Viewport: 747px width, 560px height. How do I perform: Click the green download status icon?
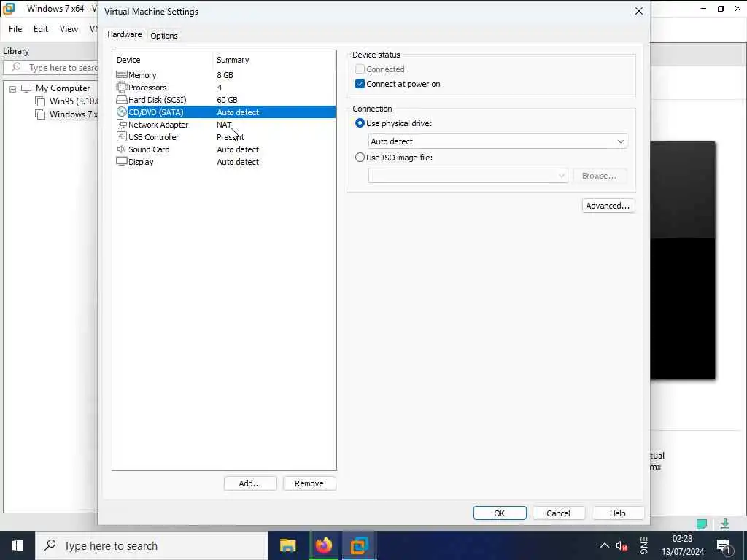point(725,524)
